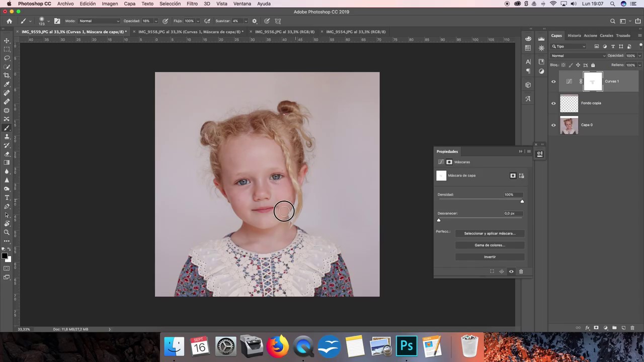Select the Type tool
Screen dimensions: 644x362
coord(7,198)
